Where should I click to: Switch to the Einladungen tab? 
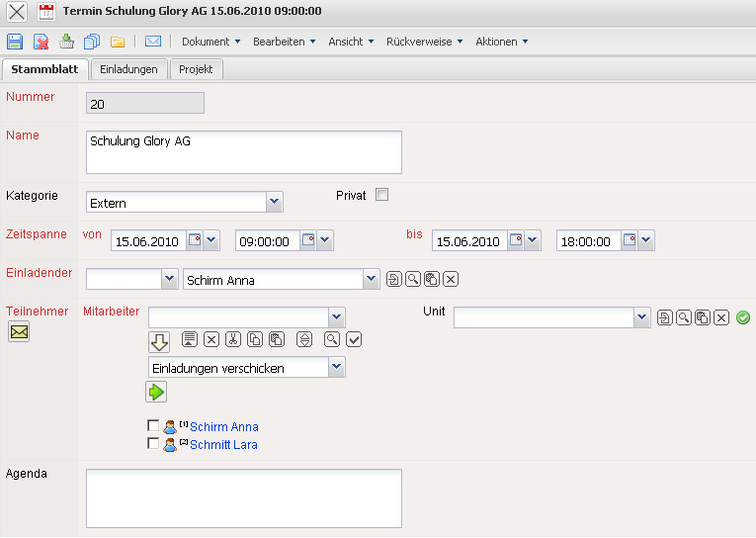[128, 69]
